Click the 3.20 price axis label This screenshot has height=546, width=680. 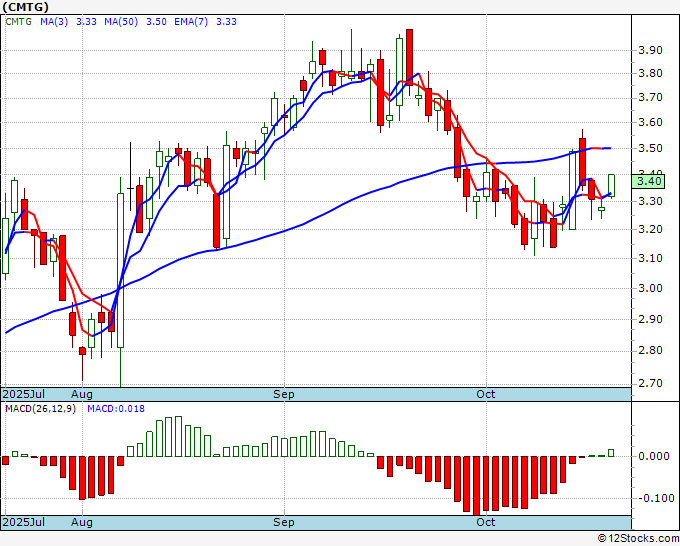650,229
